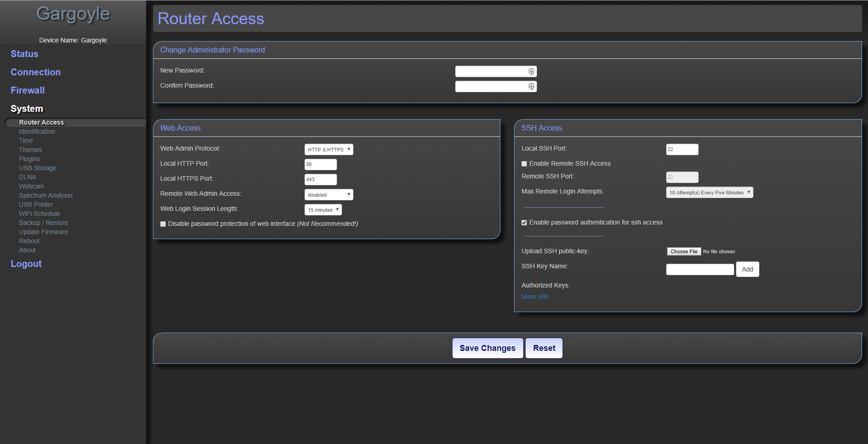Image resolution: width=868 pixels, height=444 pixels.
Task: Add the SSH key with Add button
Action: click(x=747, y=269)
